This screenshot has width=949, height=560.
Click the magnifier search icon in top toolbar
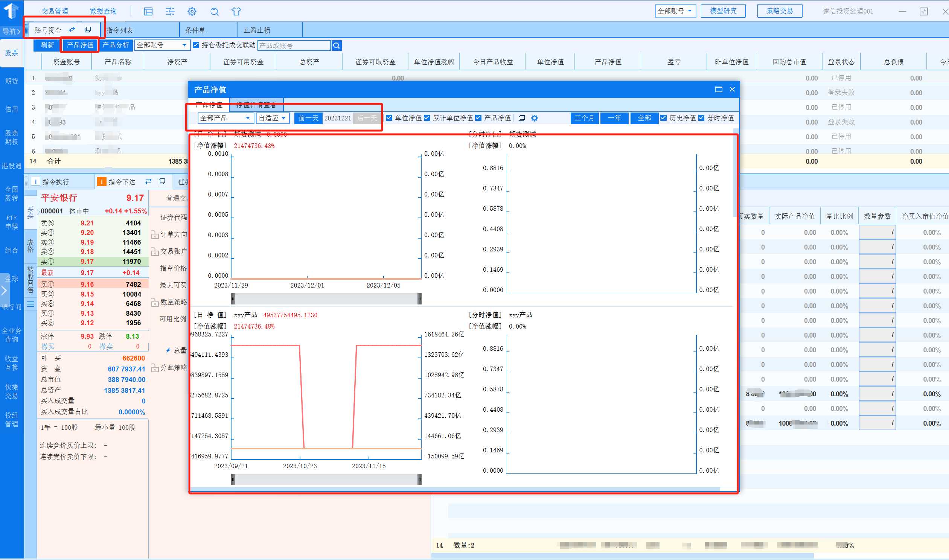(214, 11)
